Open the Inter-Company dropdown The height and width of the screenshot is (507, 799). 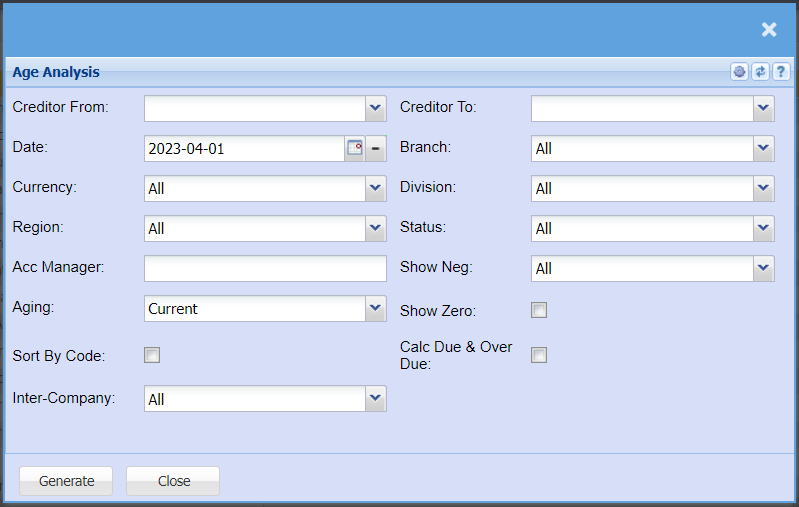pyautogui.click(x=375, y=399)
